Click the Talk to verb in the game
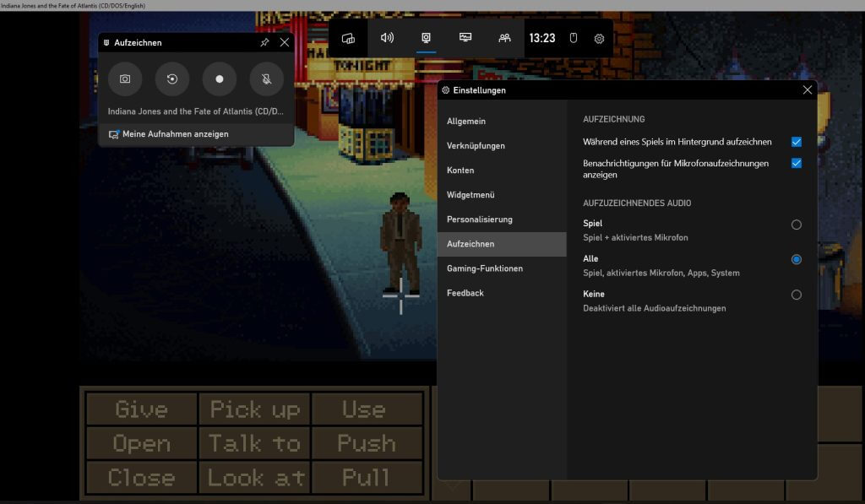Image resolution: width=865 pixels, height=504 pixels. point(255,443)
